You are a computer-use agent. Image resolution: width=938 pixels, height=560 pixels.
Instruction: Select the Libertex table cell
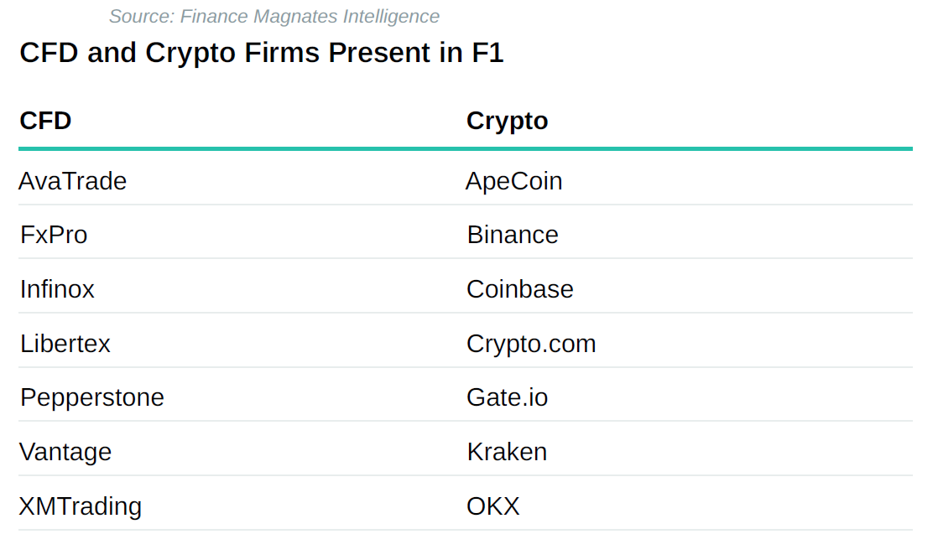(x=65, y=344)
